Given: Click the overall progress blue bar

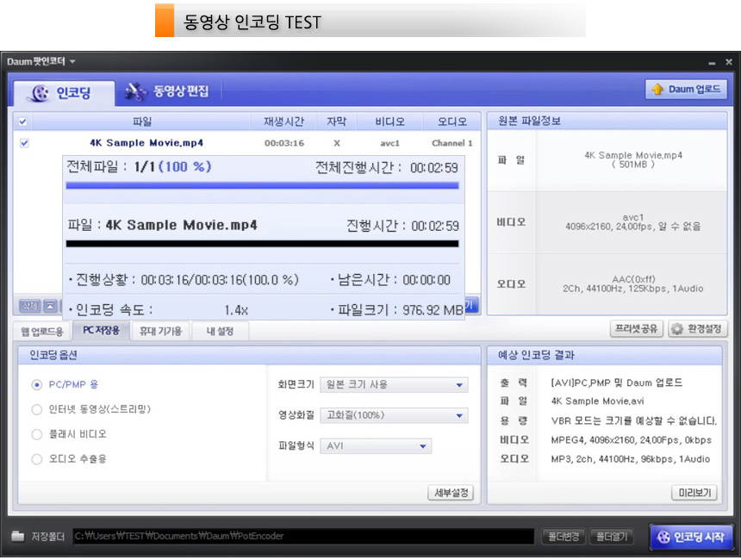Looking at the screenshot, I should pos(262,186).
